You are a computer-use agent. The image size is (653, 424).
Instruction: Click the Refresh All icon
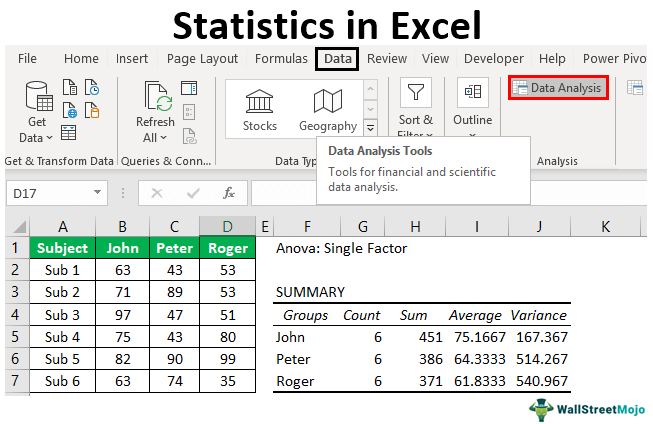pos(157,101)
